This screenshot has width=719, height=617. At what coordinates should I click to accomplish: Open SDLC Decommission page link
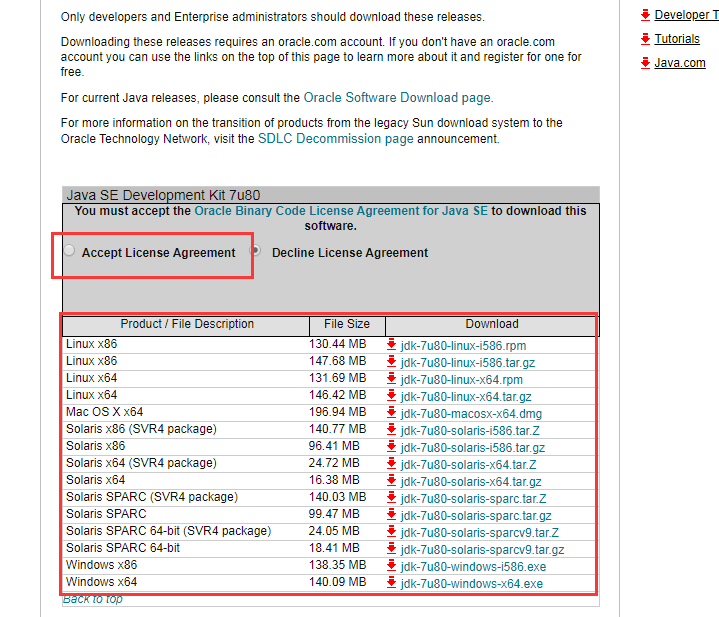pos(336,138)
